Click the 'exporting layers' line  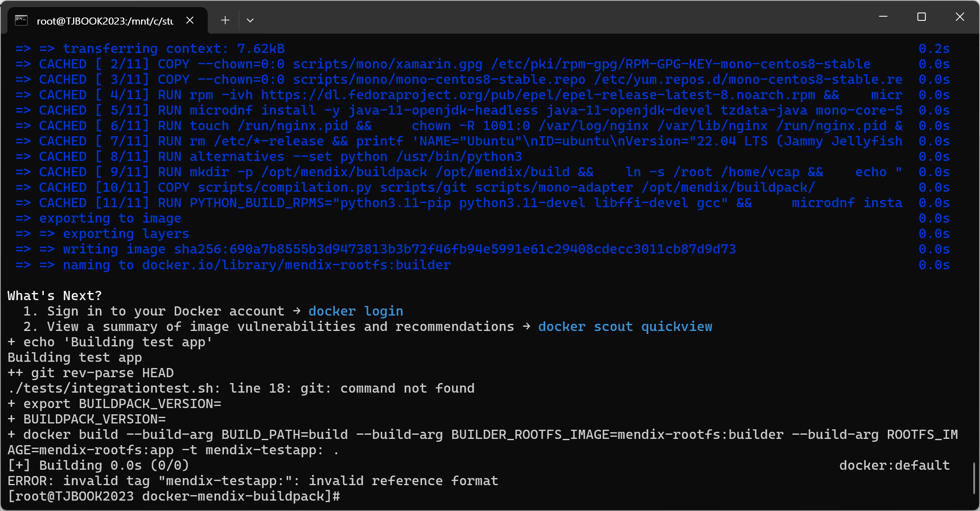click(102, 234)
